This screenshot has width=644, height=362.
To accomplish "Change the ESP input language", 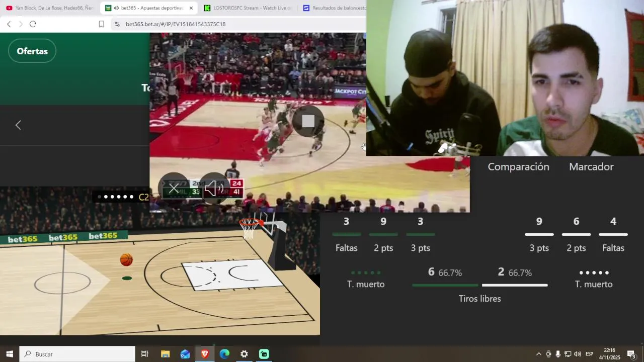I will coord(589,354).
